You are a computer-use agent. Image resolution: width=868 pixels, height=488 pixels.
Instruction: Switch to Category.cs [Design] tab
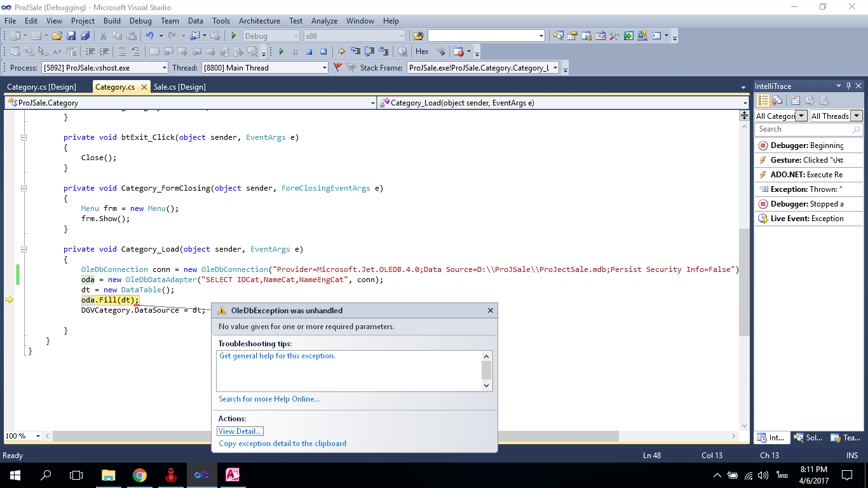[41, 87]
